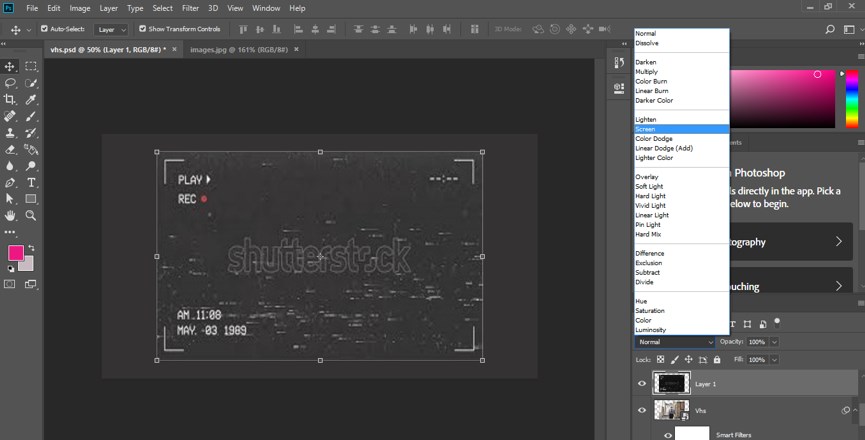Swap foreground and background colors
The height and width of the screenshot is (440, 865).
[31, 248]
